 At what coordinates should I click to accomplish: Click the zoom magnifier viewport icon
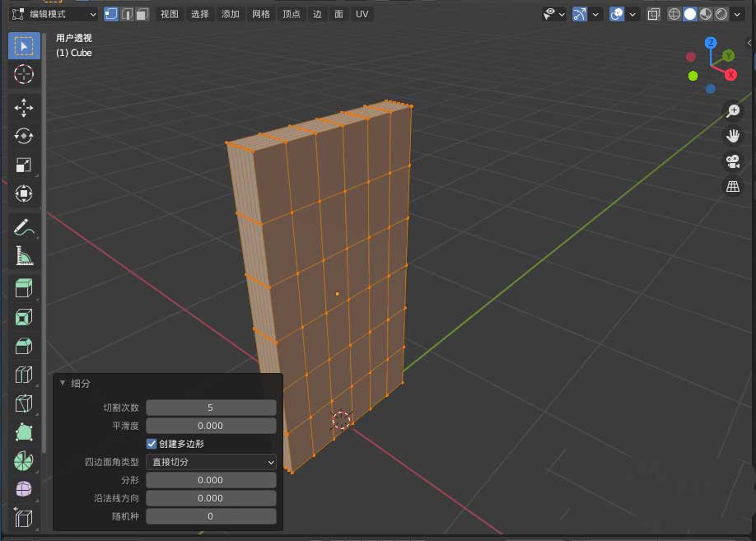tap(732, 111)
